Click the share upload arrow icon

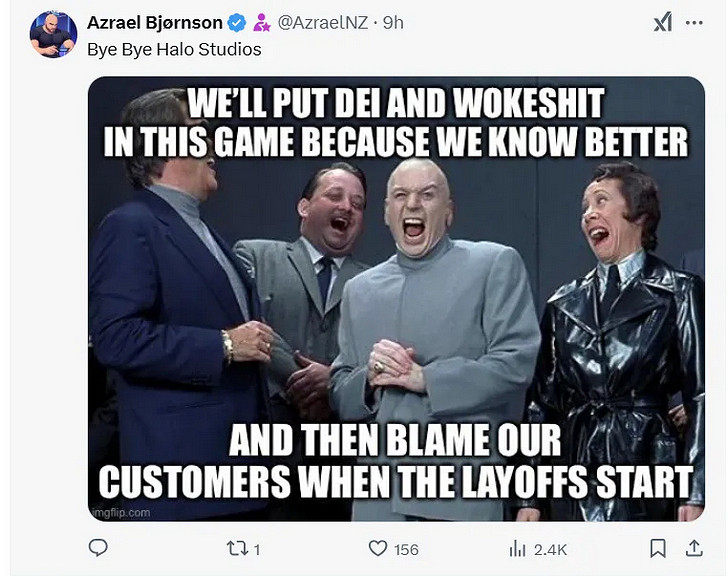tap(694, 548)
